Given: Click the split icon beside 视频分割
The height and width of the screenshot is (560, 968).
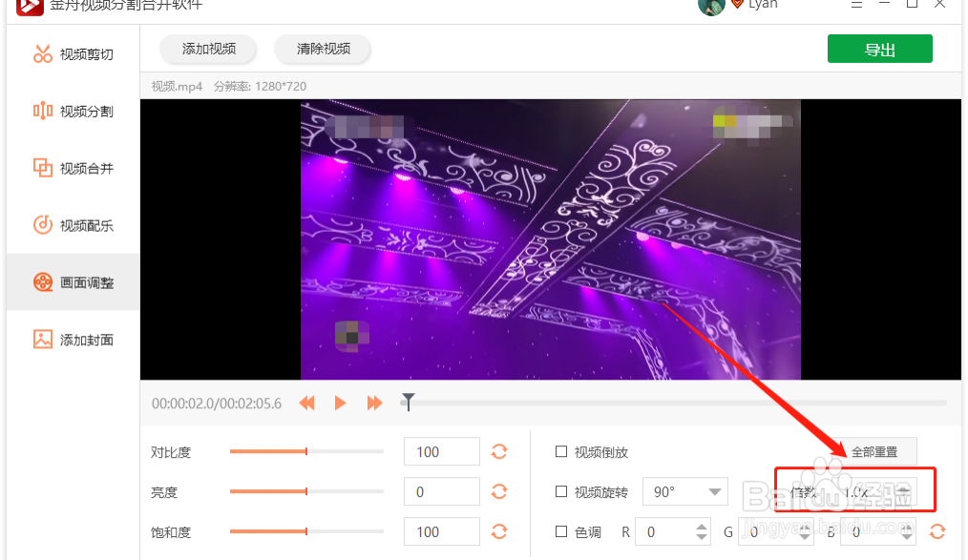Looking at the screenshot, I should point(43,111).
